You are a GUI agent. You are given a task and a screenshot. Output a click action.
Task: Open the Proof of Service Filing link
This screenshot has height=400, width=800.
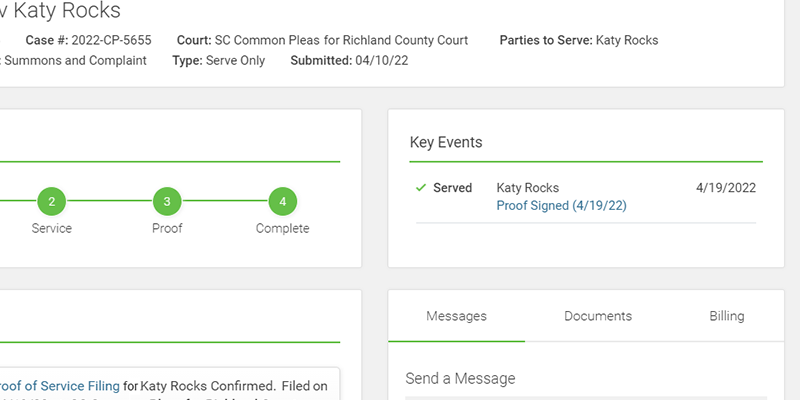(x=60, y=385)
